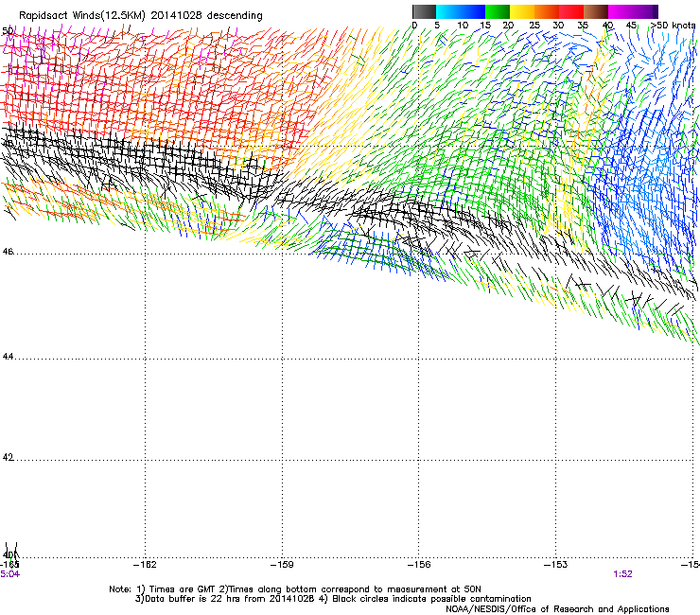Choose the green 15-20 knots legend band
Viewport: 700px width, 615px height.
[x=498, y=11]
